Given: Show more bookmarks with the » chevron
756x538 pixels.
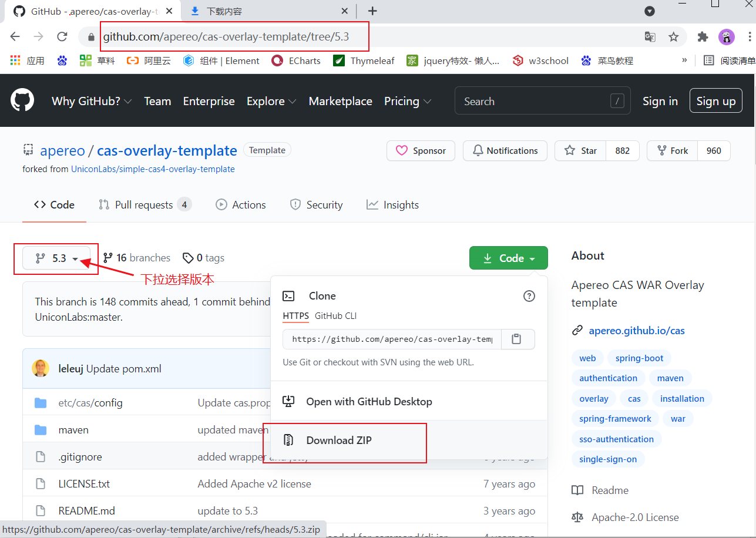Looking at the screenshot, I should click(684, 60).
